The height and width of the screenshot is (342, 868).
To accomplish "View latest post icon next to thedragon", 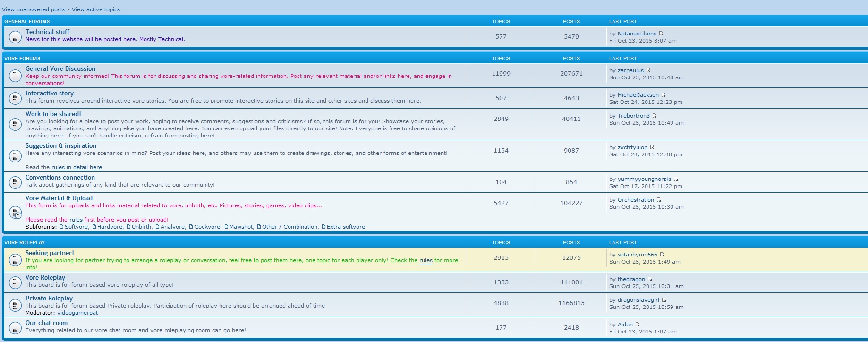I will (650, 279).
